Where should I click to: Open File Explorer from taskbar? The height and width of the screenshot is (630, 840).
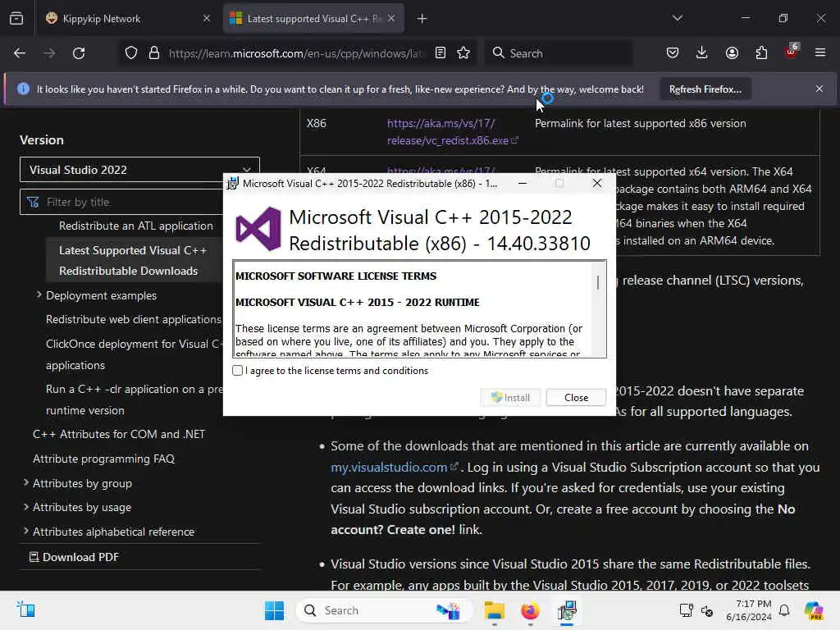coord(494,610)
